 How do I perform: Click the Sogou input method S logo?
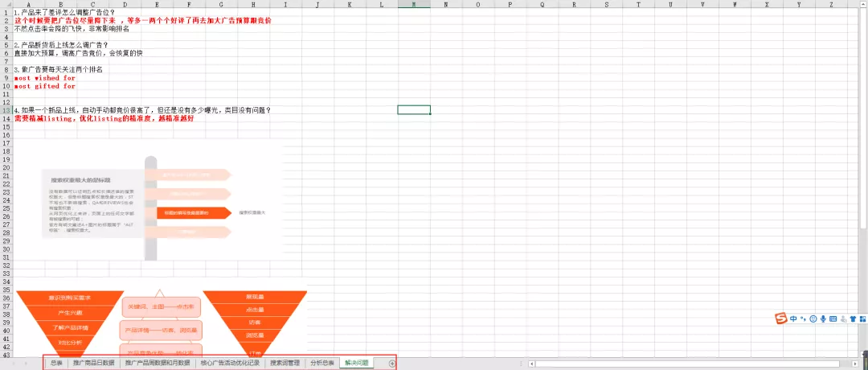pos(781,319)
